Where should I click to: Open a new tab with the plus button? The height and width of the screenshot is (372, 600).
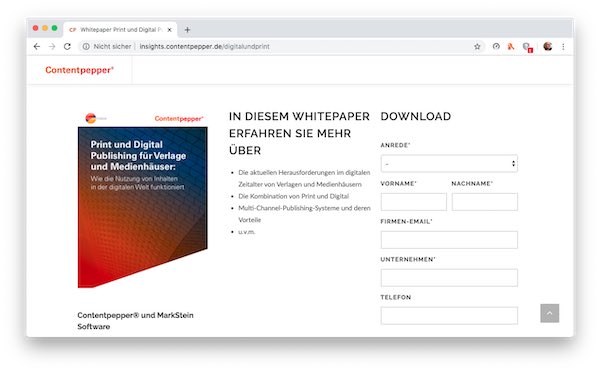pyautogui.click(x=187, y=29)
